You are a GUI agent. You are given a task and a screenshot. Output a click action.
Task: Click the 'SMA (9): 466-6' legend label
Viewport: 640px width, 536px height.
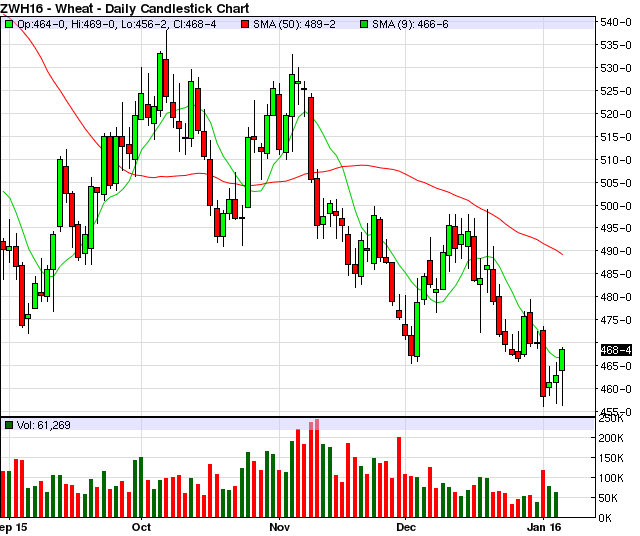point(410,24)
